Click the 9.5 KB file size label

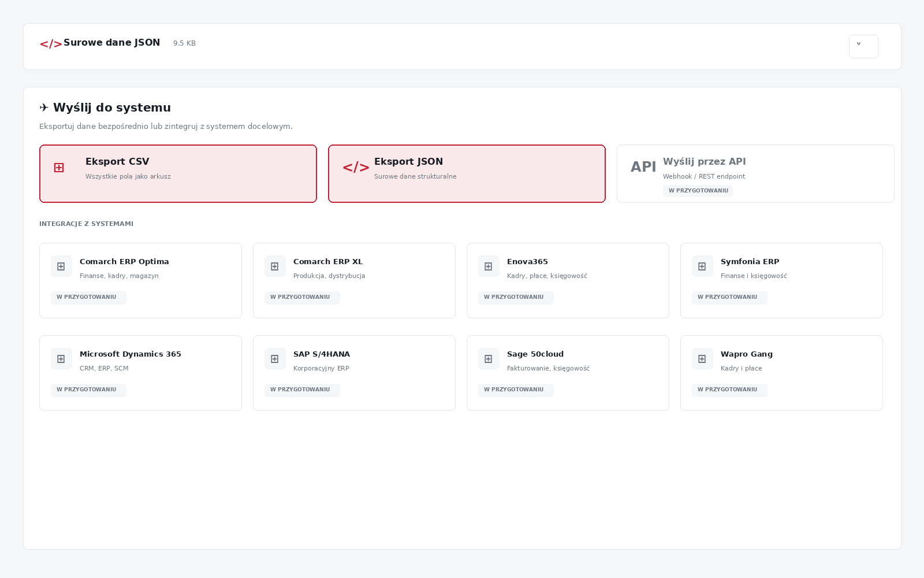(x=184, y=43)
